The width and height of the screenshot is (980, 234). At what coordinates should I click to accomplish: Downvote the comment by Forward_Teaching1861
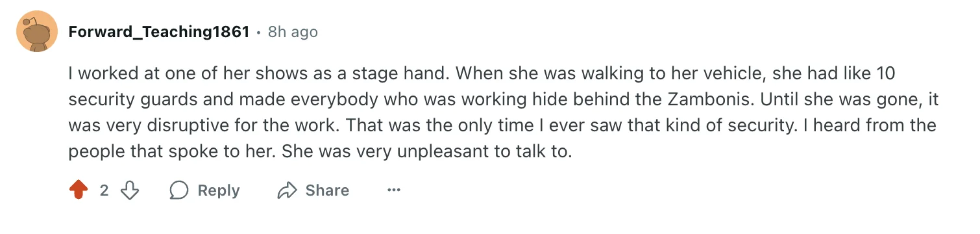pyautogui.click(x=130, y=190)
